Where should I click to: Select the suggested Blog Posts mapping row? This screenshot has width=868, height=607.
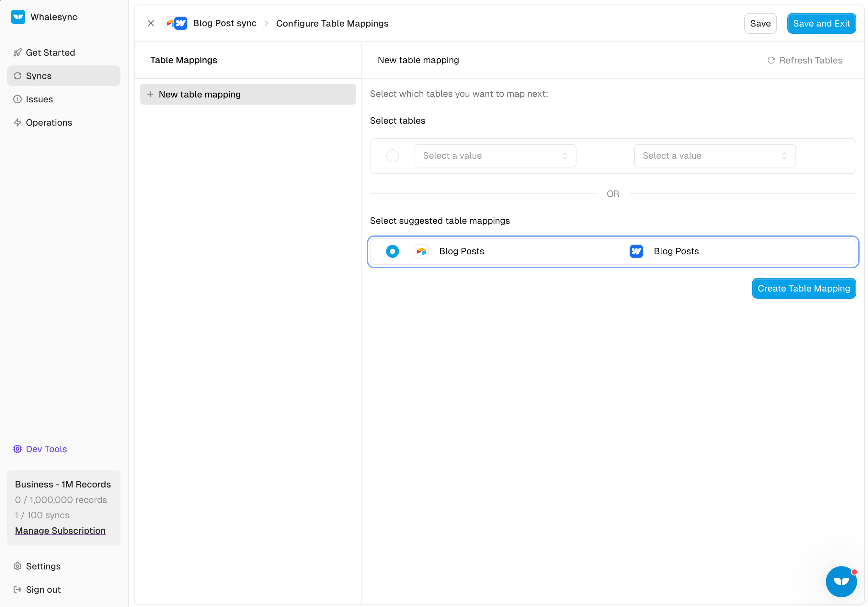point(548,251)
